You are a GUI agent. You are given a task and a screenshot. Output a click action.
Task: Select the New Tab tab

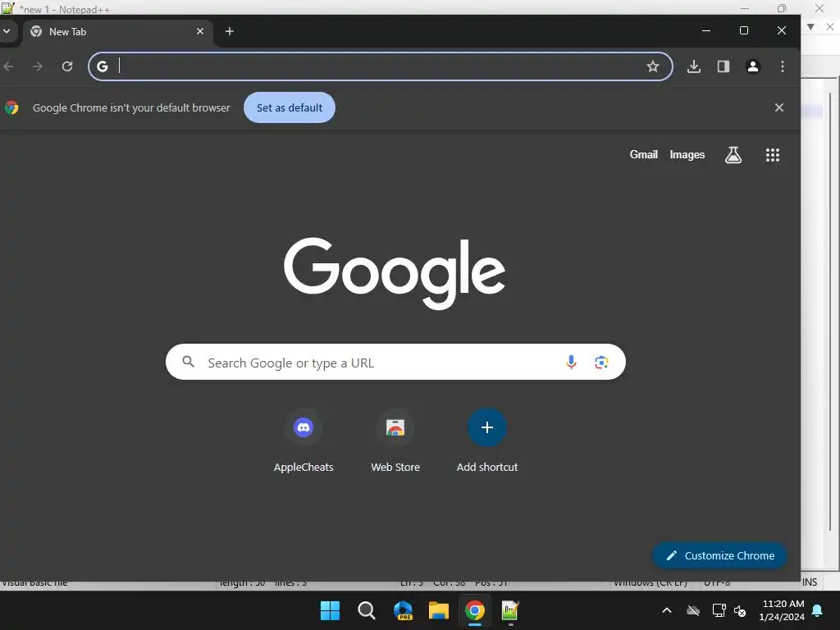tap(117, 32)
